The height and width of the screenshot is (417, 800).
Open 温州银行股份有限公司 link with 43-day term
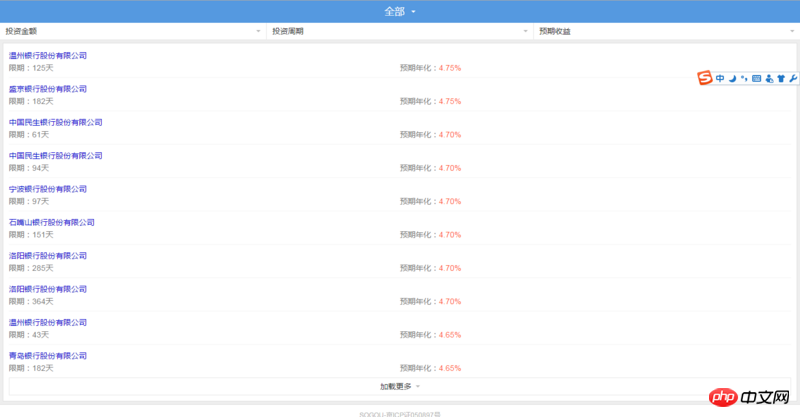pyautogui.click(x=48, y=323)
